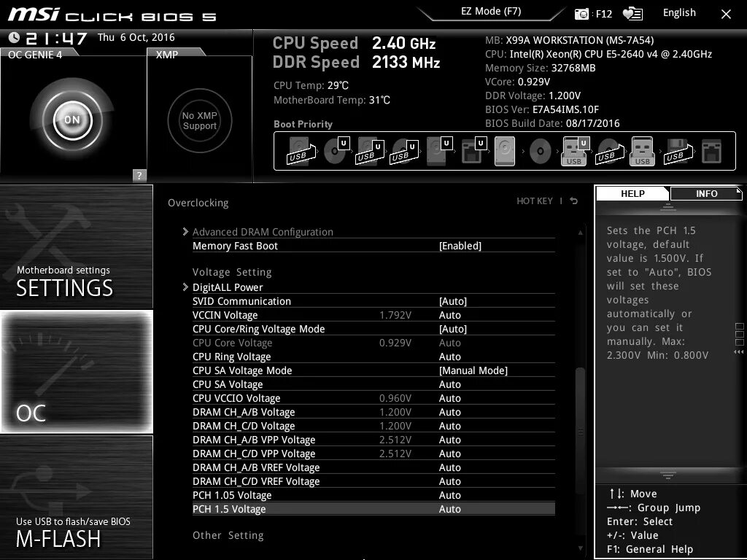Click the clock icon beside the time
The height and width of the screenshot is (560, 747).
15,37
